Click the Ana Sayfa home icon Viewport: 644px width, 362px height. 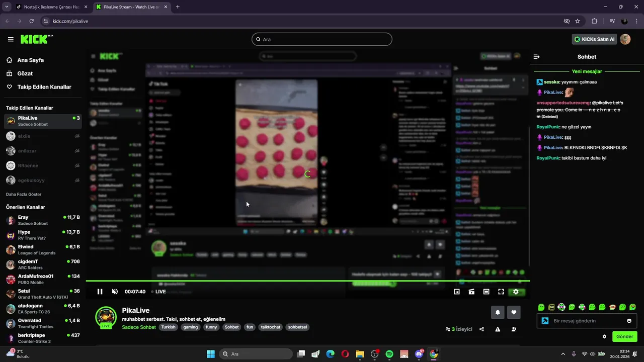[10, 60]
